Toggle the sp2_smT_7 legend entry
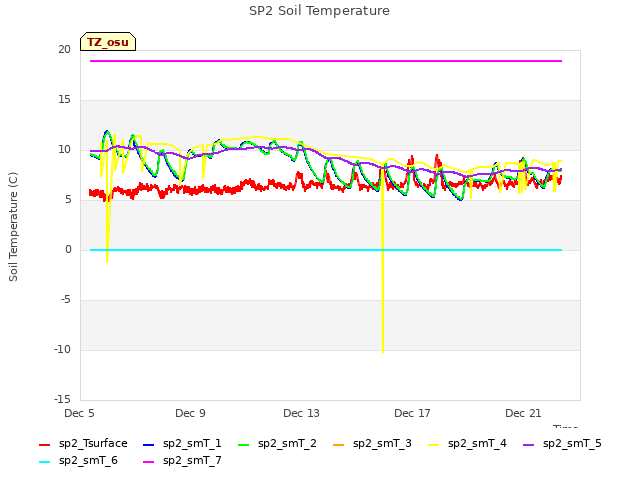Viewport: 640px width, 480px height. coord(182,461)
